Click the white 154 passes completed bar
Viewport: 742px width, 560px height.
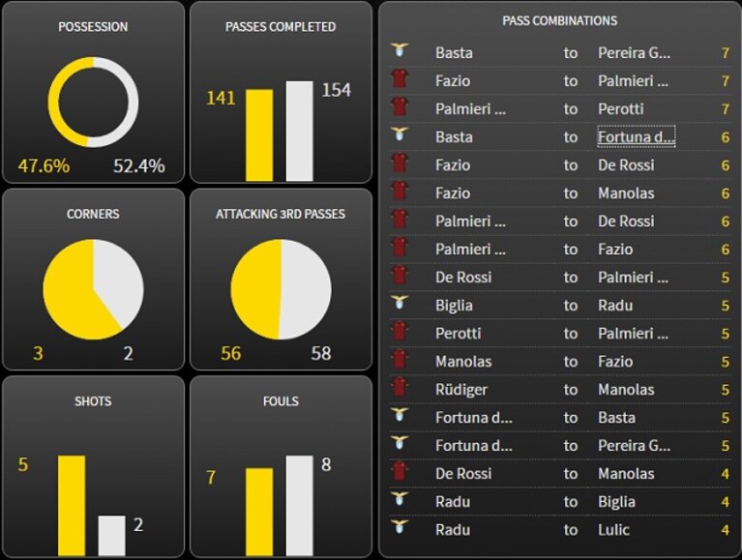point(299,131)
